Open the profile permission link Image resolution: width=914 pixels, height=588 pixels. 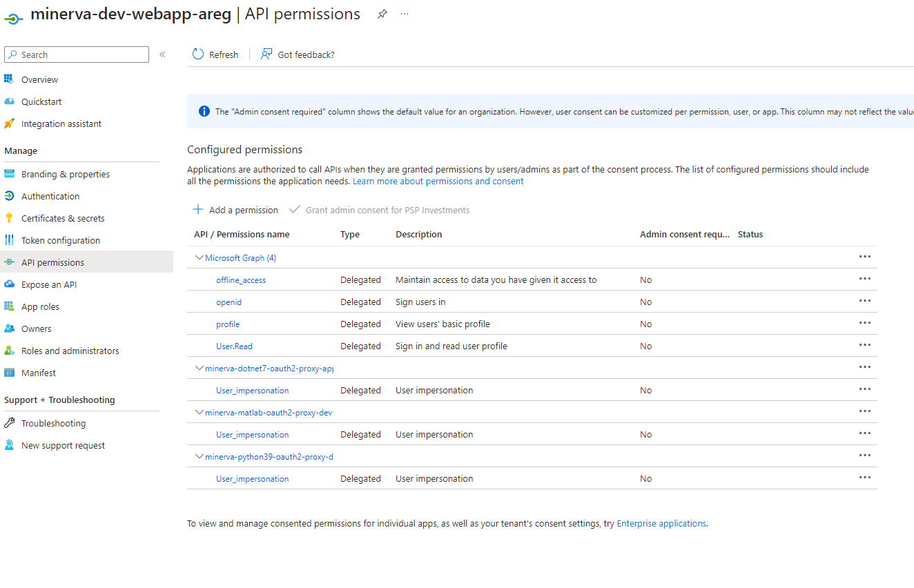228,324
